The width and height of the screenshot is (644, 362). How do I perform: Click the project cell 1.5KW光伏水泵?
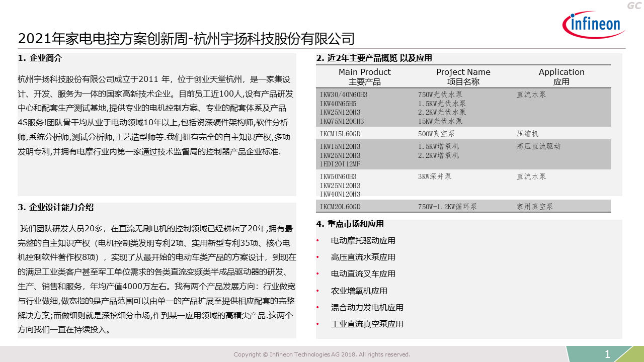(442, 104)
